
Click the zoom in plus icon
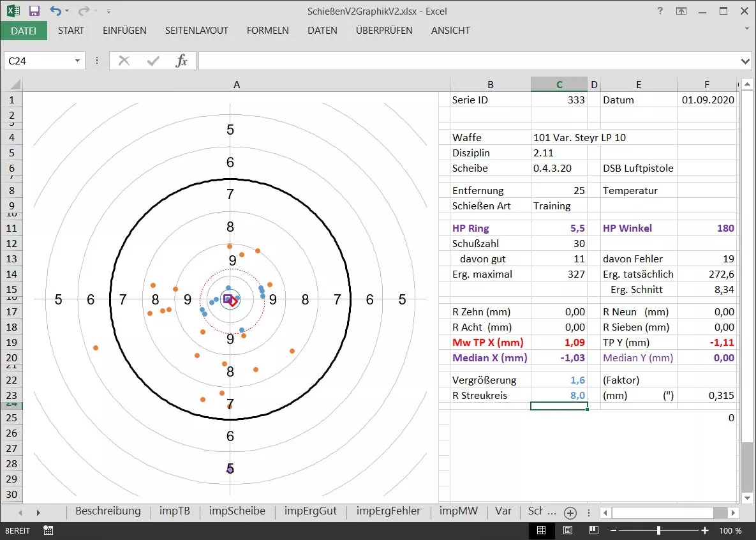[704, 530]
